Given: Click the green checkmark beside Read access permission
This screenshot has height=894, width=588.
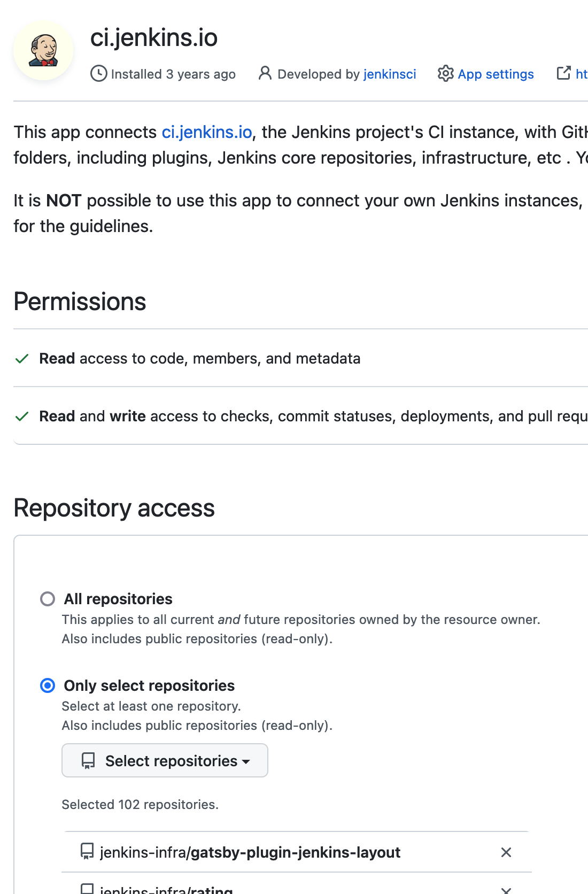Looking at the screenshot, I should click(22, 359).
